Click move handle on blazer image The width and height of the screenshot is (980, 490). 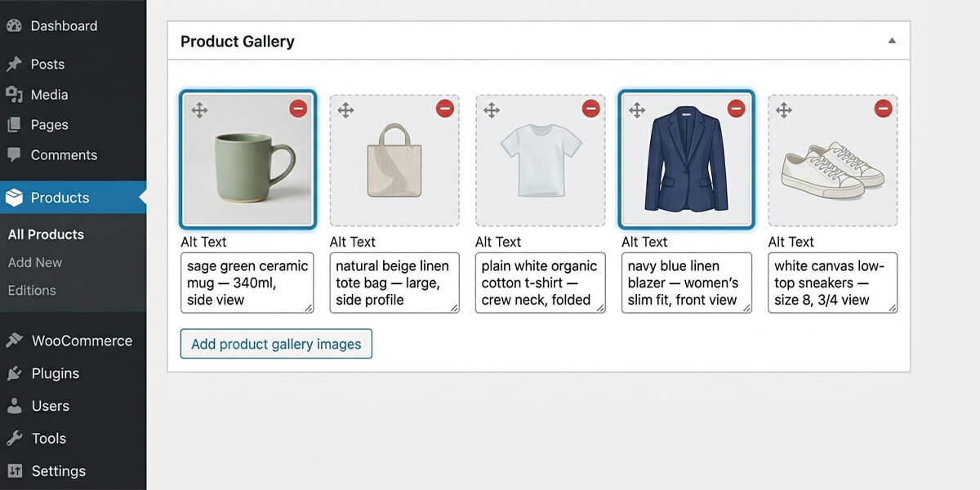click(638, 110)
